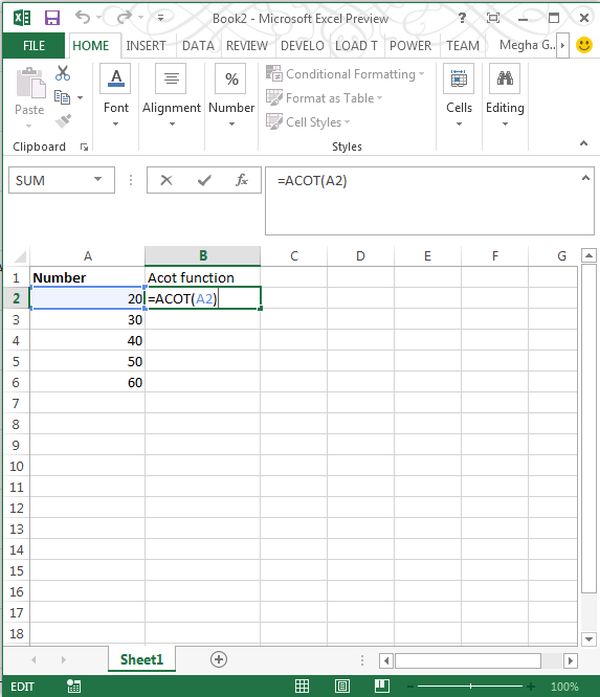Click the horizontal scrollbar right arrow
600x697 pixels.
click(570, 661)
